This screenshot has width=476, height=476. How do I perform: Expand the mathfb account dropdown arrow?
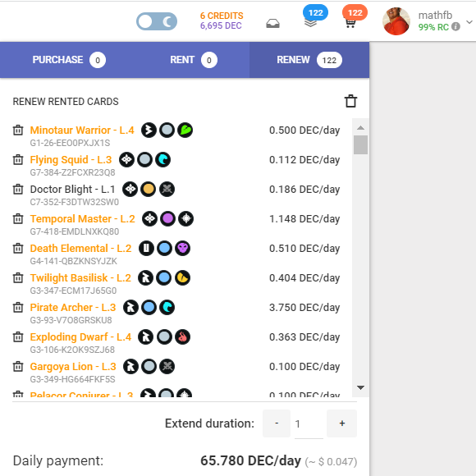click(x=469, y=22)
